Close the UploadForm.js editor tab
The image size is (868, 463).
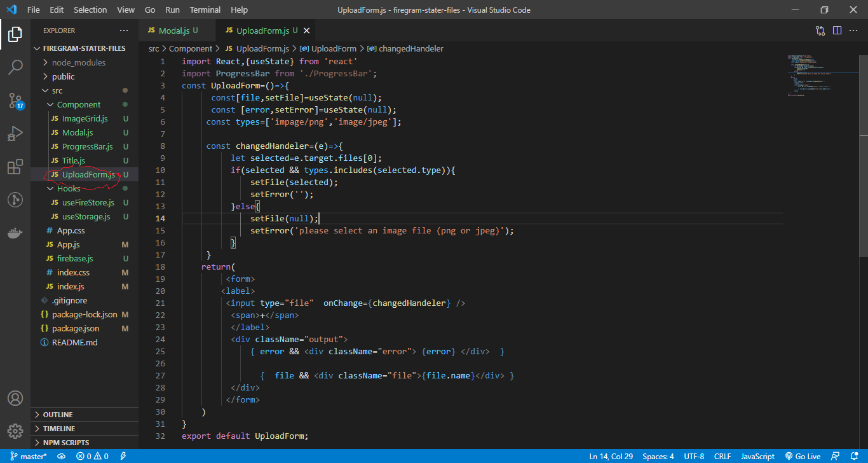coord(306,31)
